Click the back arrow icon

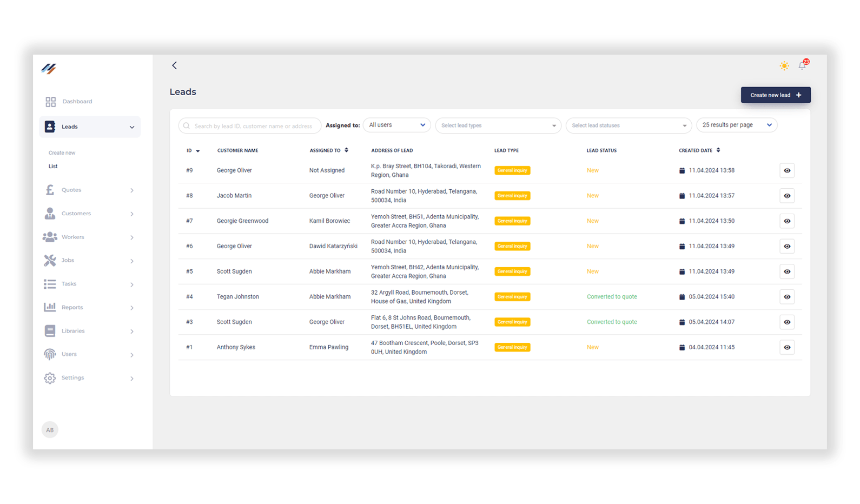click(x=174, y=65)
